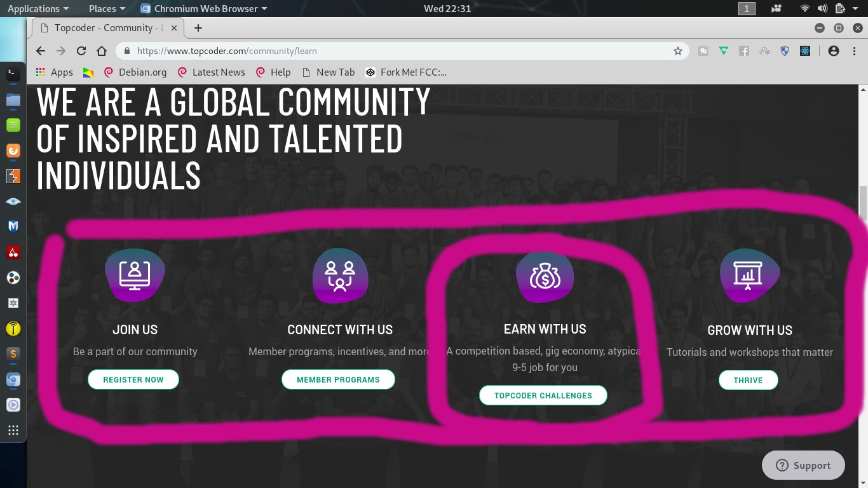Open the media player dock icon
Viewport: 868px width, 488px height.
[x=13, y=405]
